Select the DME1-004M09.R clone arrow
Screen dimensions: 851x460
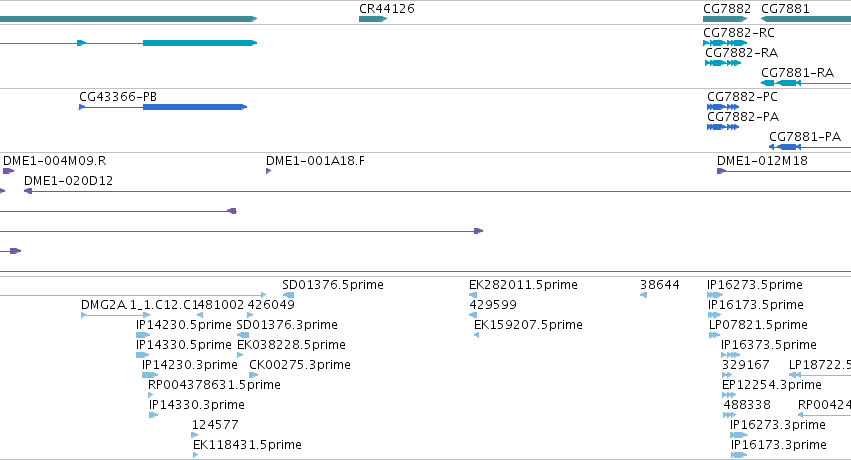click(8, 171)
